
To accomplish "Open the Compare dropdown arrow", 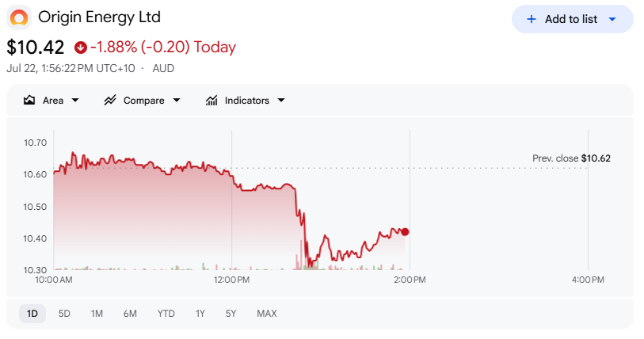I will point(177,101).
